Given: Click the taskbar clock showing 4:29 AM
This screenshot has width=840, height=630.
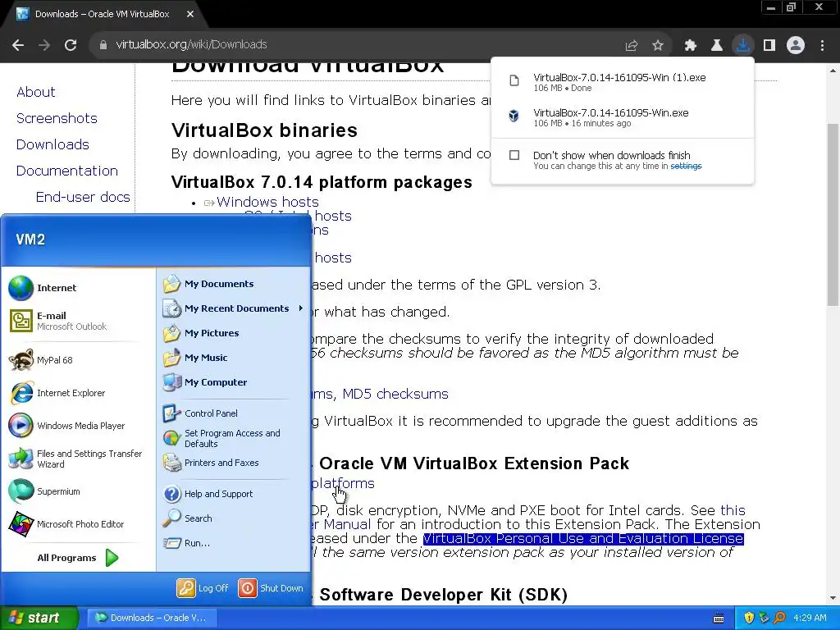Looking at the screenshot, I should 810,618.
